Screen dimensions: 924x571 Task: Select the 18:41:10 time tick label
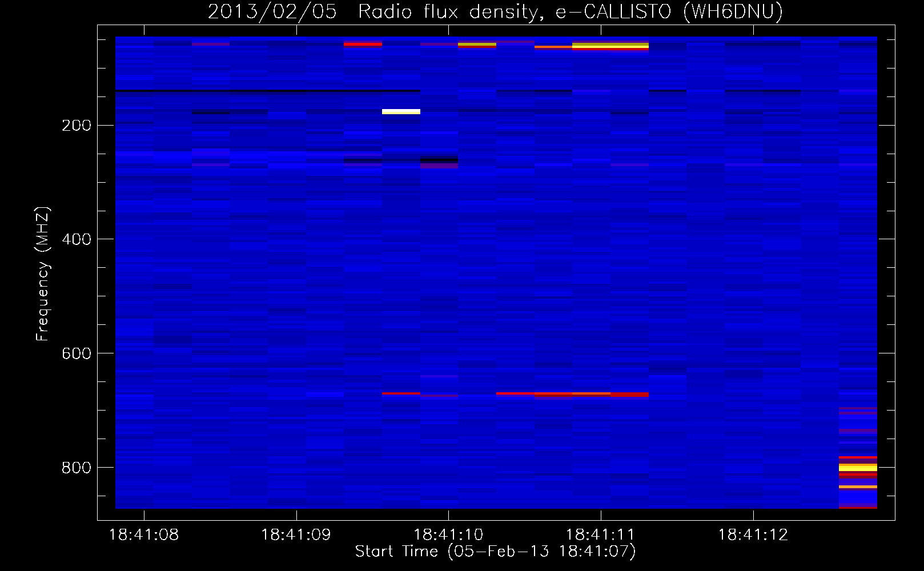[448, 535]
